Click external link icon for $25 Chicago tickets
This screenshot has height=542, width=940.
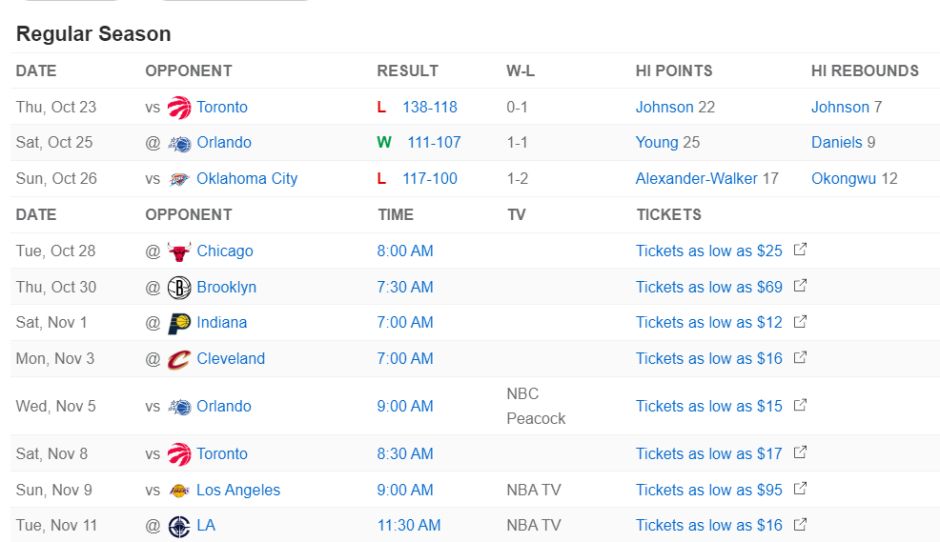coord(800,250)
